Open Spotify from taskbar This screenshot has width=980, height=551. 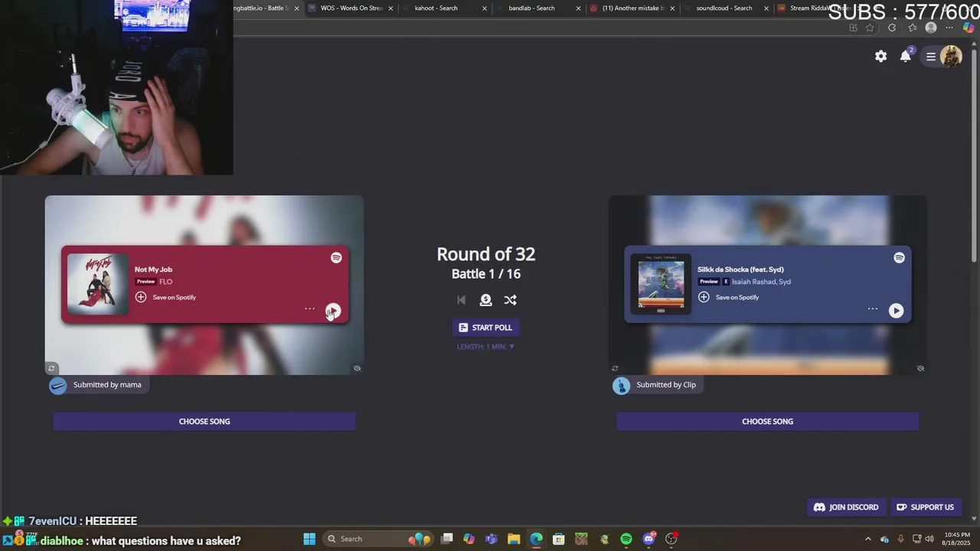(626, 539)
